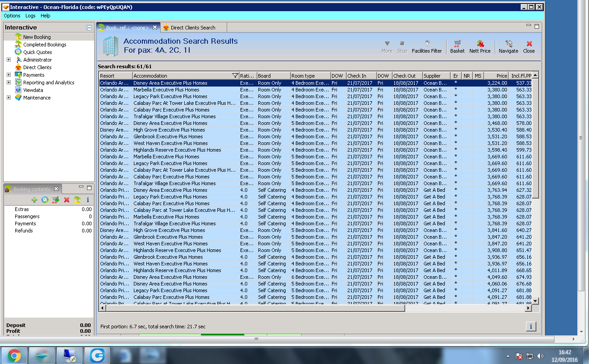
Task: Open Google Chrome from the taskbar
Action: point(14,356)
